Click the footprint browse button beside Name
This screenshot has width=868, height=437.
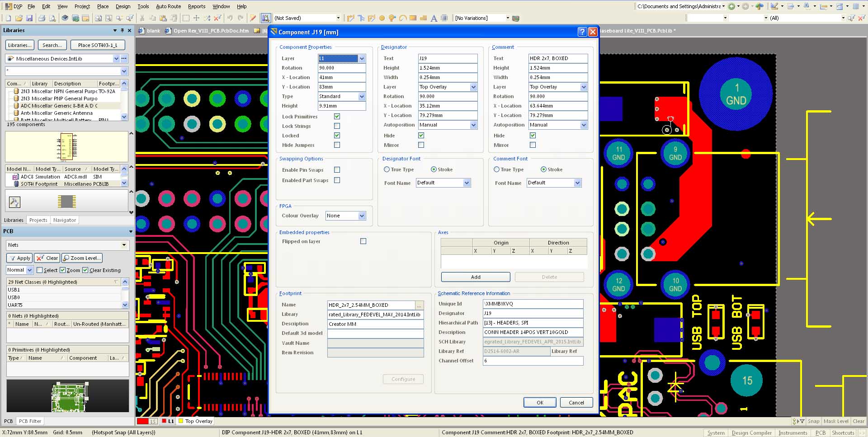click(420, 305)
